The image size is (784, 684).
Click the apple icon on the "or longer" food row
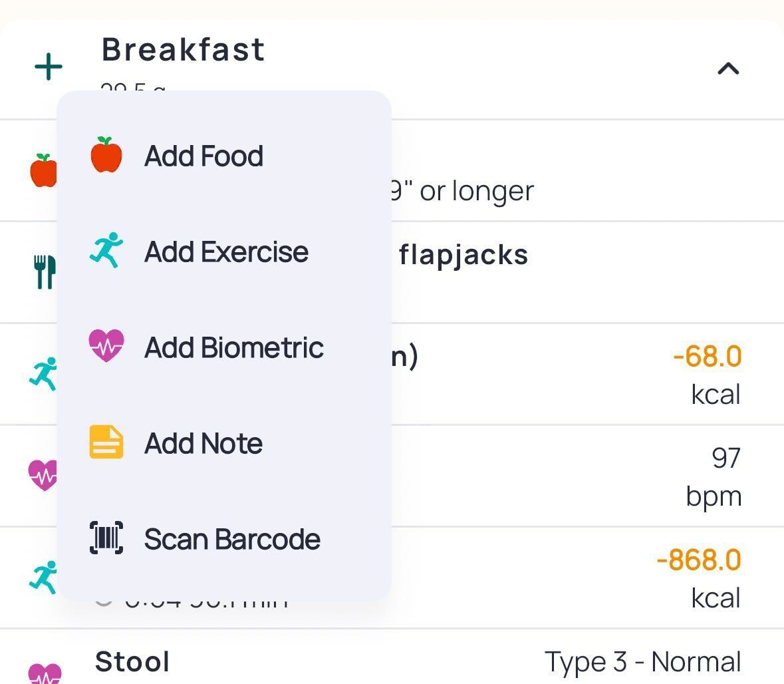(x=43, y=171)
